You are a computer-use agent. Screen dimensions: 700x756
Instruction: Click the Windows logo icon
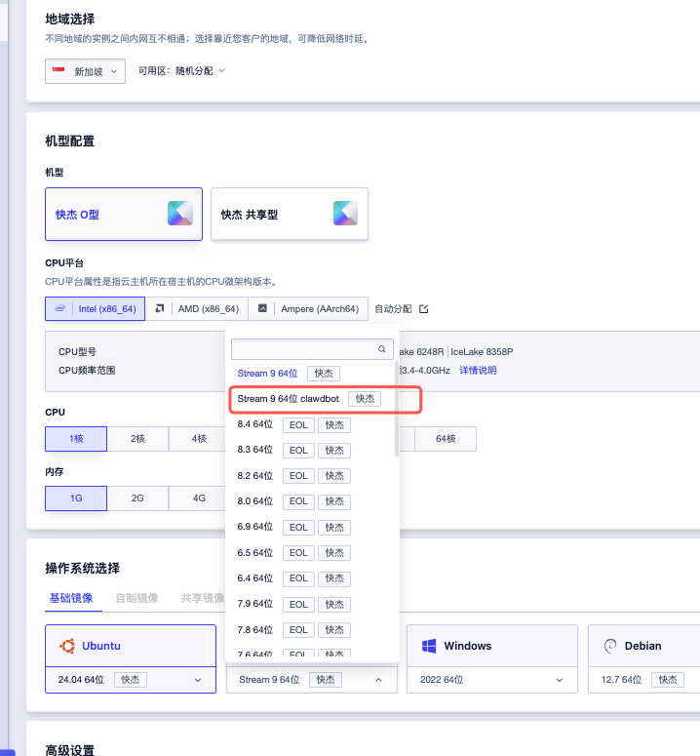tap(429, 646)
